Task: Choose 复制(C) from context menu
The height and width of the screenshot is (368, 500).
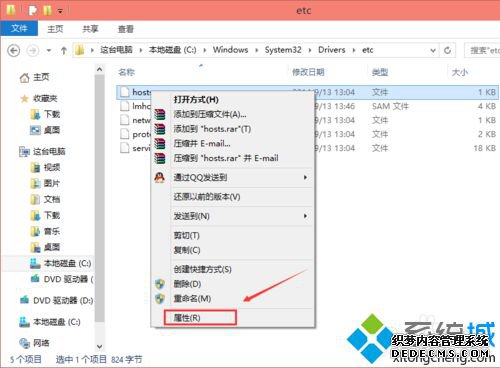Action: 187,250
